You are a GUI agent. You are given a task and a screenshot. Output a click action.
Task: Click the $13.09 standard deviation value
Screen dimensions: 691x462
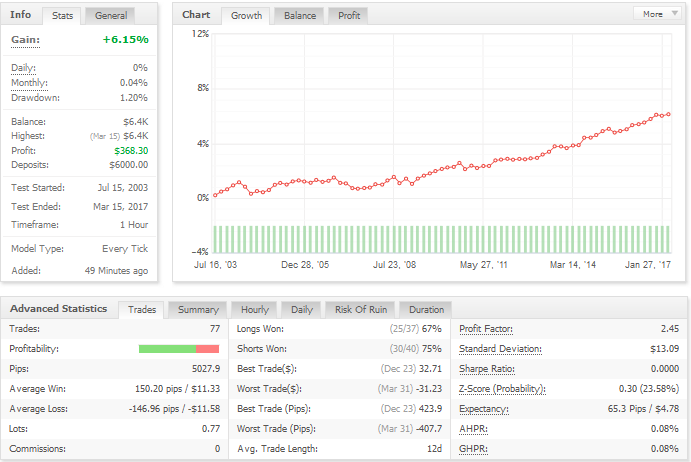point(665,349)
